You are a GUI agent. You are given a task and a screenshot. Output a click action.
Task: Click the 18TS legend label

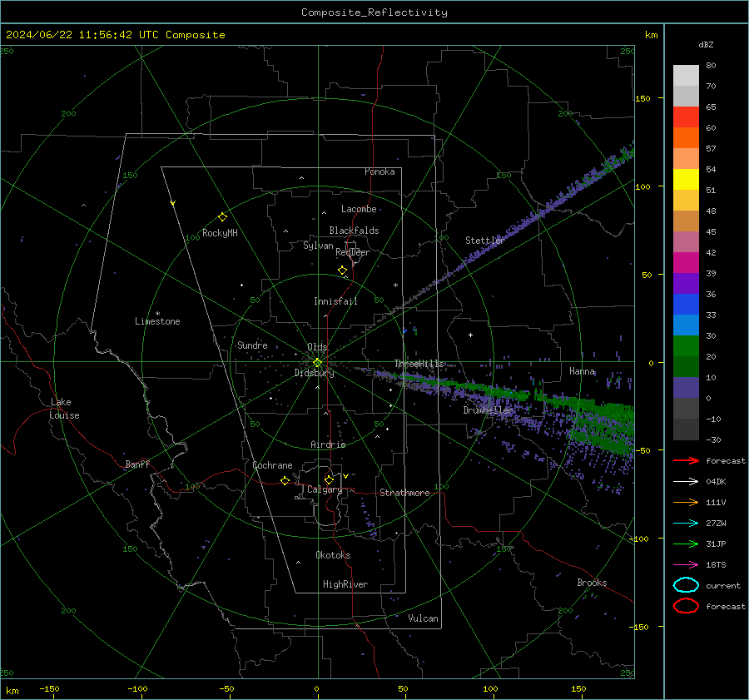tap(716, 565)
